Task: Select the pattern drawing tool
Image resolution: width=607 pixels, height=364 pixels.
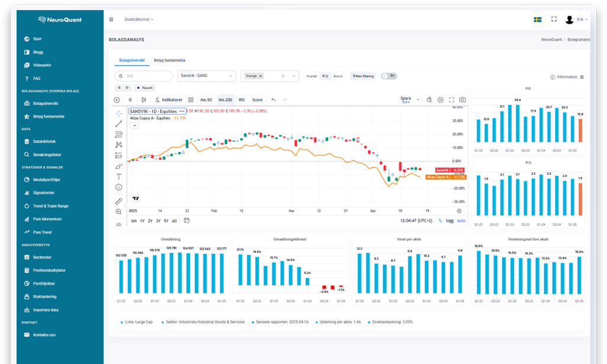Action: tap(119, 144)
